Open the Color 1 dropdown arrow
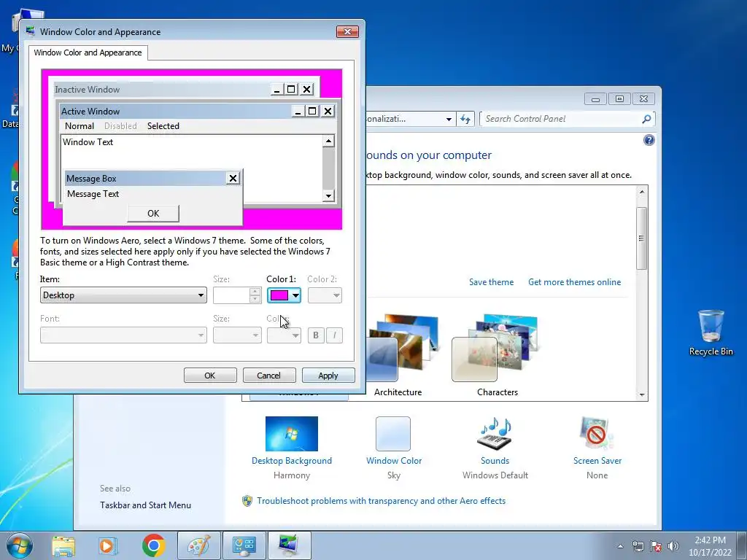 coord(296,295)
